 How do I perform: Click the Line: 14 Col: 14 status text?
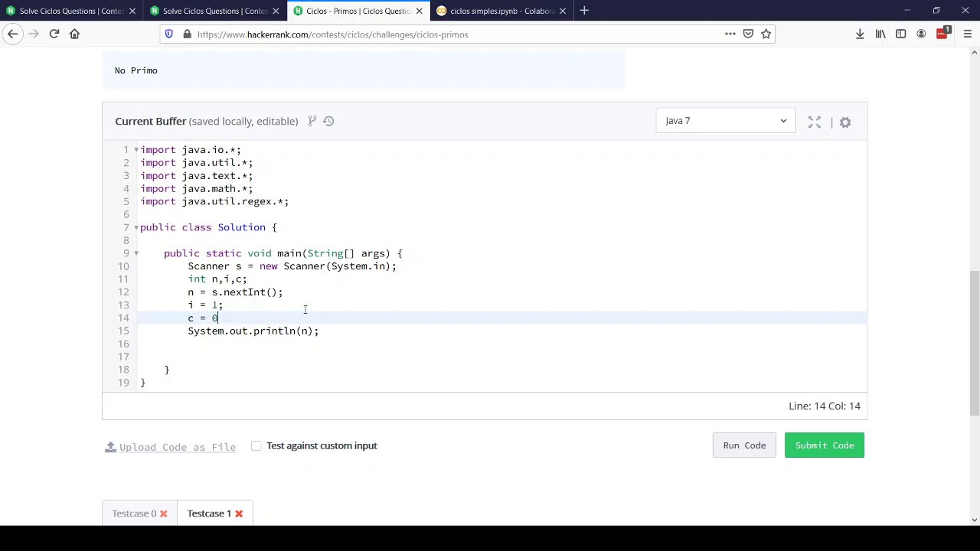(825, 406)
